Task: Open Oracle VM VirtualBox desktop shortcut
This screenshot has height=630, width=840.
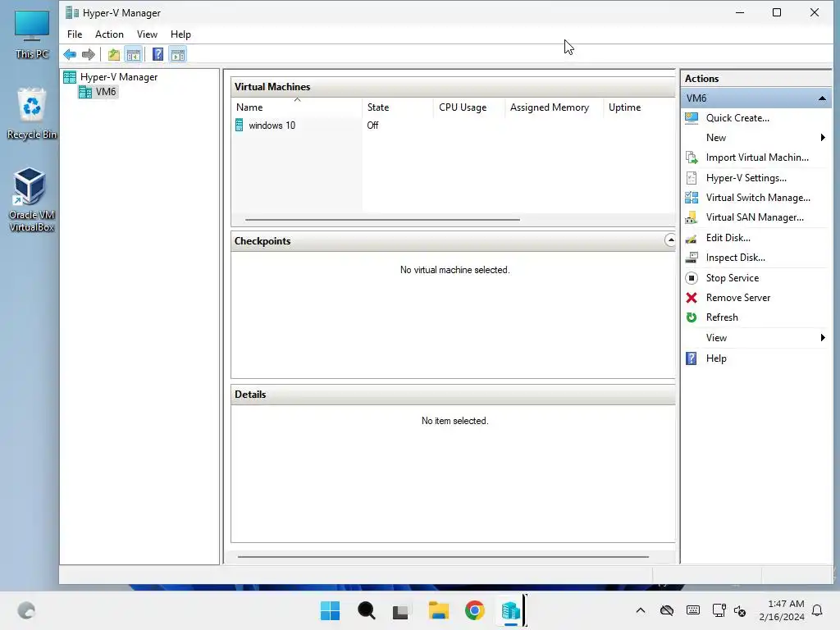Action: click(32, 199)
